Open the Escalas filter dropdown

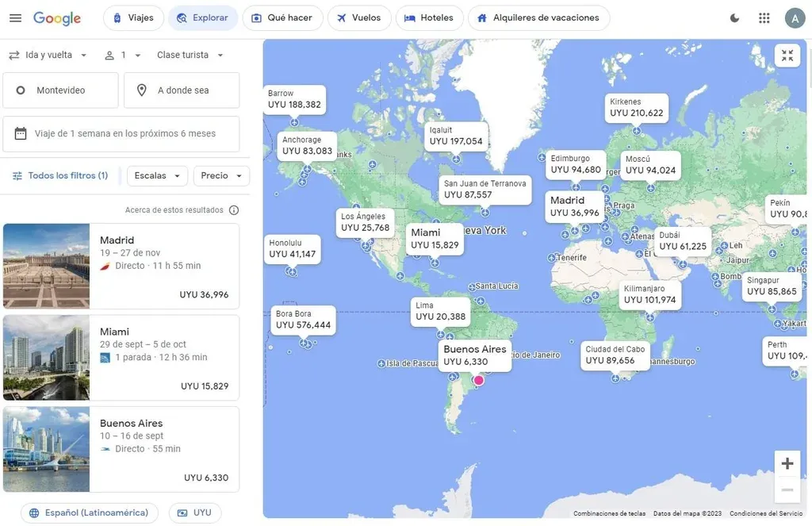[x=157, y=175]
